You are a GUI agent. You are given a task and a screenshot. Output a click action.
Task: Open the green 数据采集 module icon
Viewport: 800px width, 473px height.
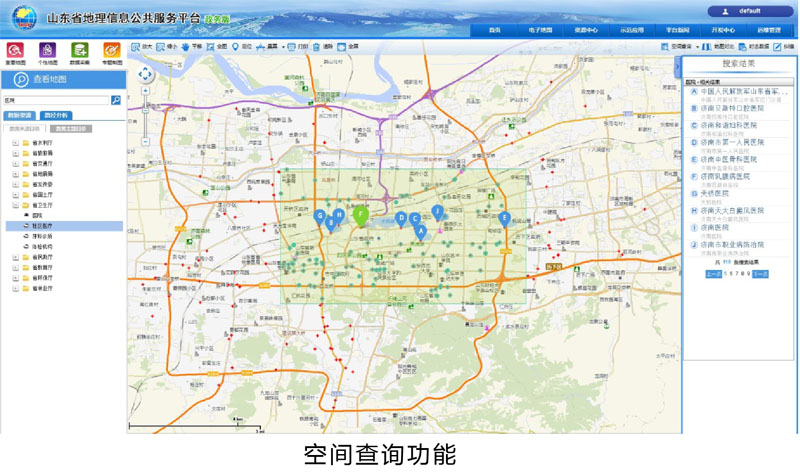pos(80,50)
